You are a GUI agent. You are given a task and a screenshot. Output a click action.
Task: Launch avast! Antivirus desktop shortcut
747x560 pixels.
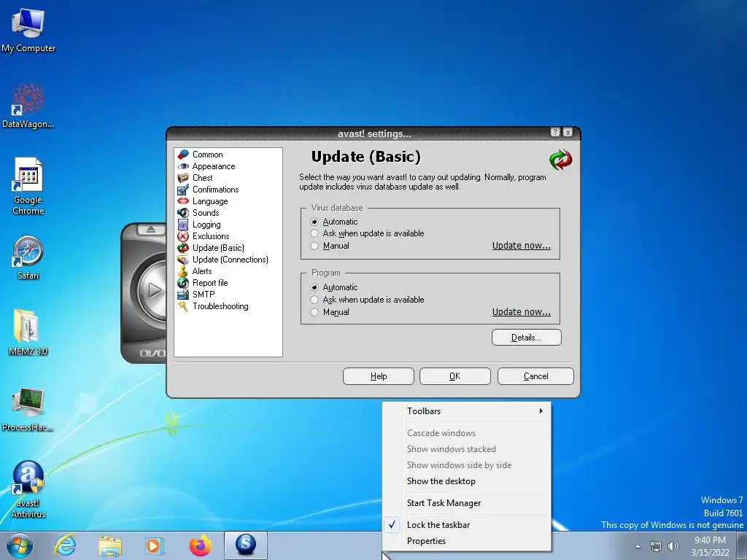[28, 489]
